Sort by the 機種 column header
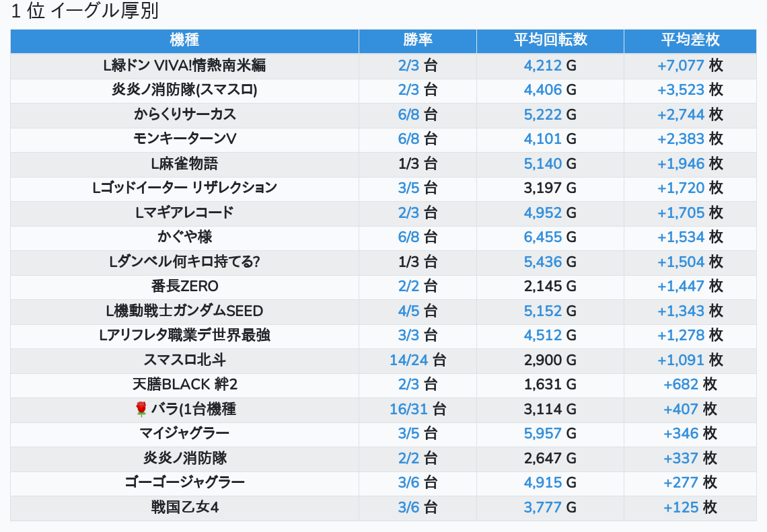Image resolution: width=767 pixels, height=532 pixels. [184, 40]
